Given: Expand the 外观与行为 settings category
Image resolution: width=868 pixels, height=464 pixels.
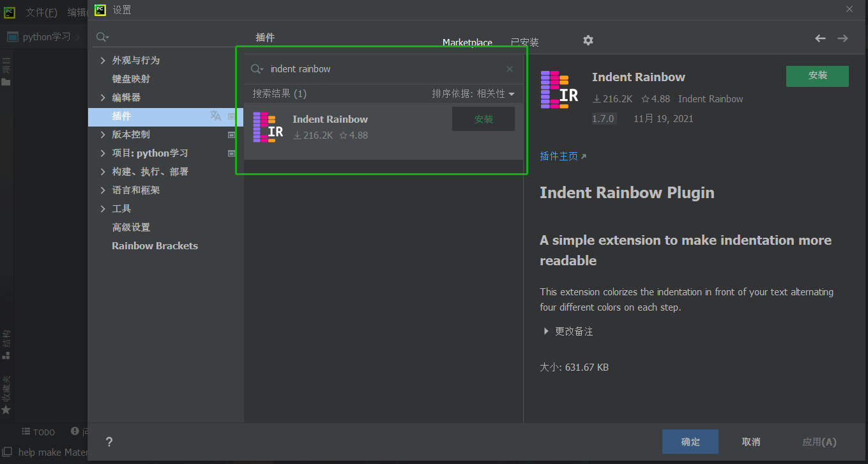Looking at the screenshot, I should tap(103, 60).
